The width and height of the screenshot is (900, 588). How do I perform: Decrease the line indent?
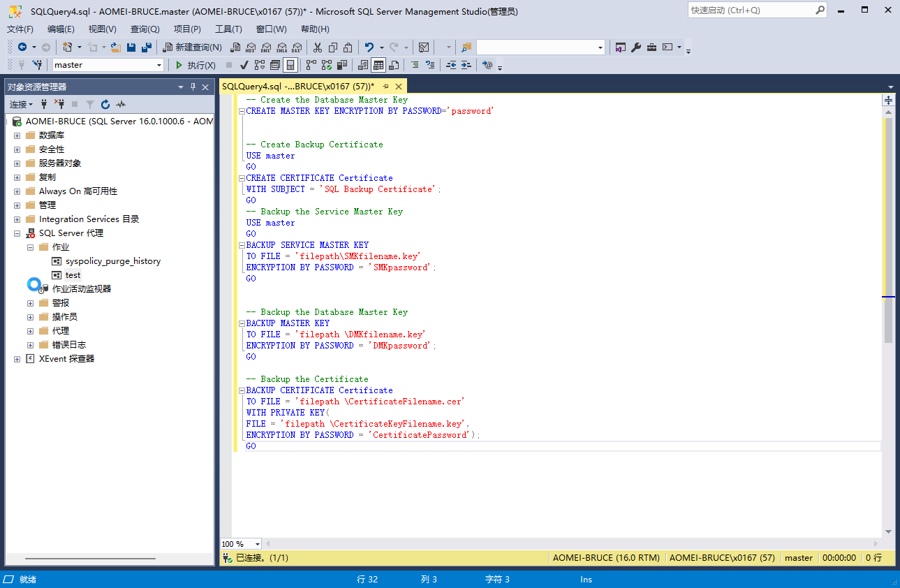pos(451,65)
